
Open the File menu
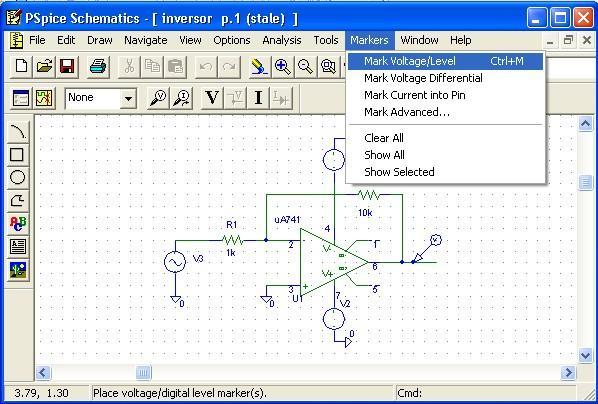(37, 40)
